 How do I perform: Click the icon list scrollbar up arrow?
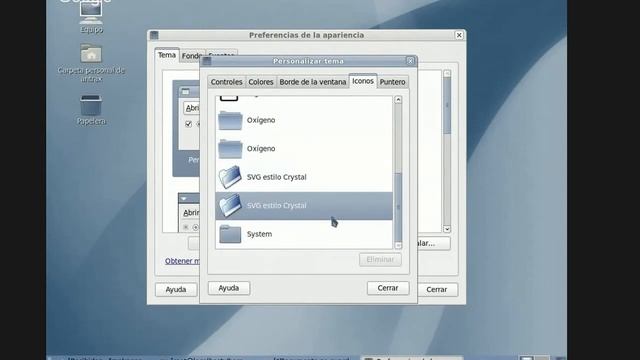point(398,100)
